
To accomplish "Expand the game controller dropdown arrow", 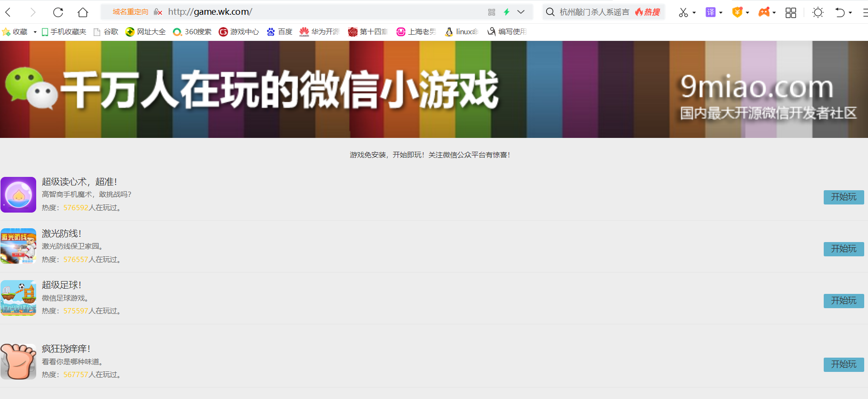I will tap(774, 13).
